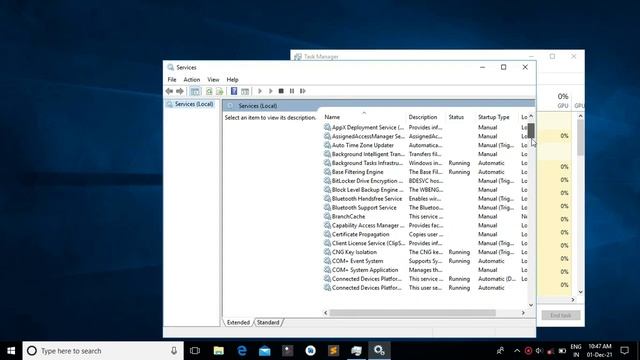Image resolution: width=640 pixels, height=360 pixels.
Task: Click the volume speaker tray icon
Action: [x=539, y=351]
